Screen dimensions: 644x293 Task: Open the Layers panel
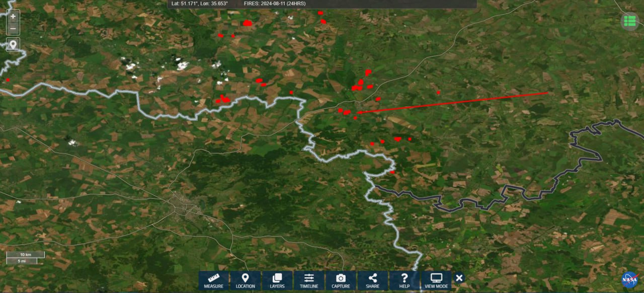(x=277, y=280)
